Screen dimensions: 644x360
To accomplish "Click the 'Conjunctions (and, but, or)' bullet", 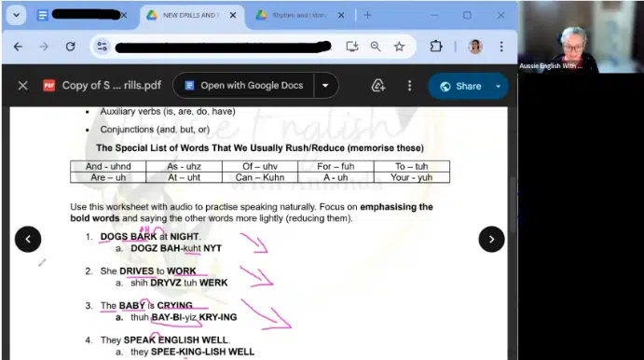I will click(155, 130).
